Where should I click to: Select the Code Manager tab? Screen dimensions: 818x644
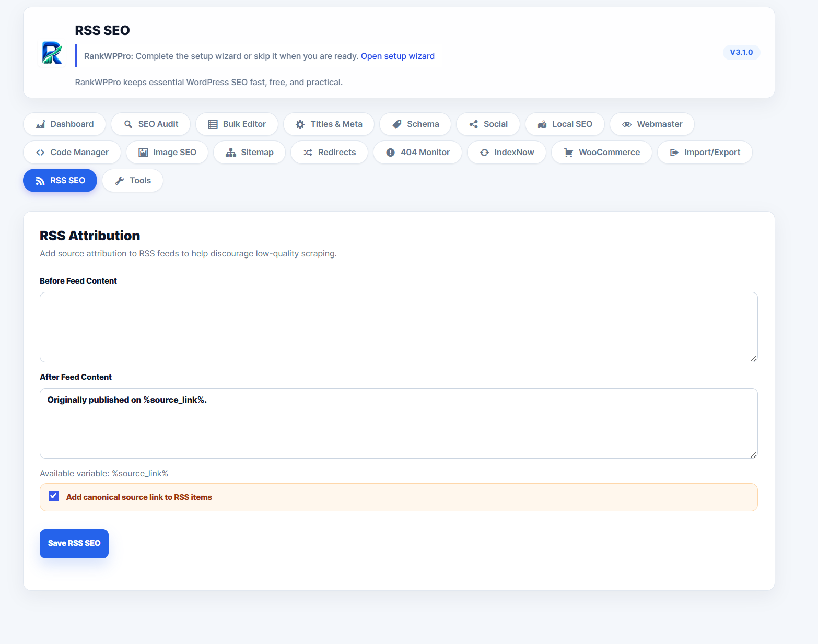72,153
